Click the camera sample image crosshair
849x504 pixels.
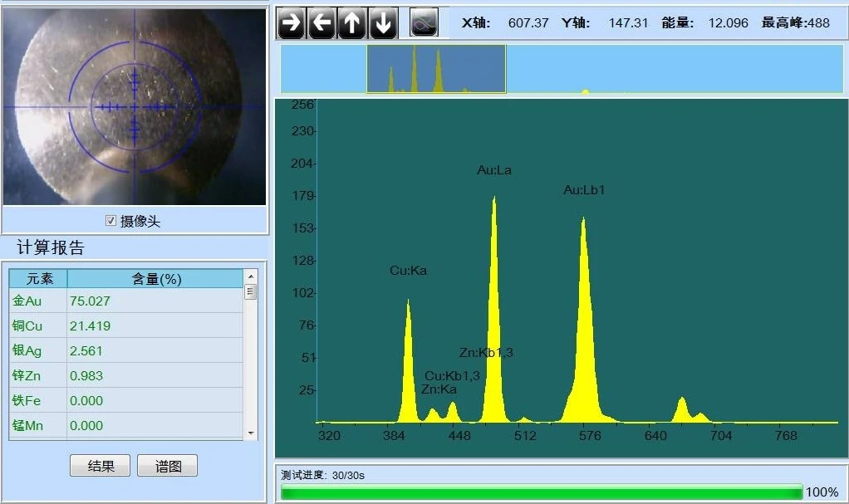pyautogui.click(x=135, y=107)
